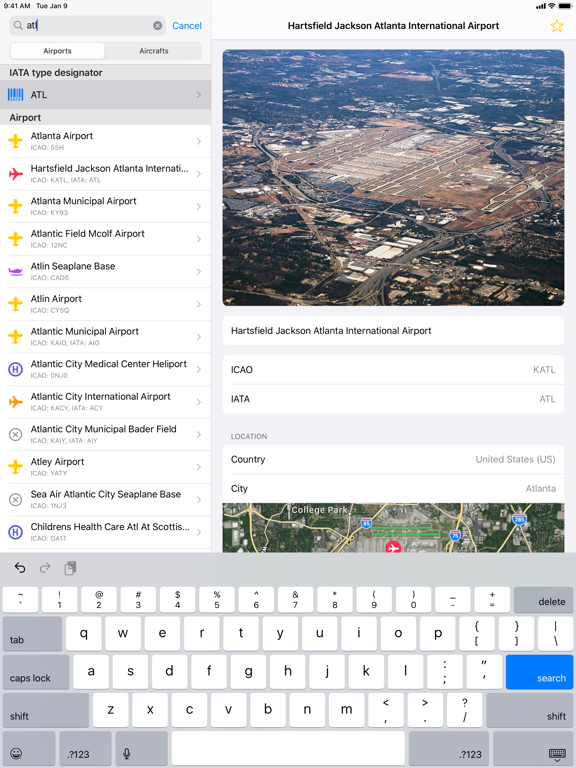
Task: Open Sea Air Atlantic City row chevron
Action: pyautogui.click(x=199, y=500)
